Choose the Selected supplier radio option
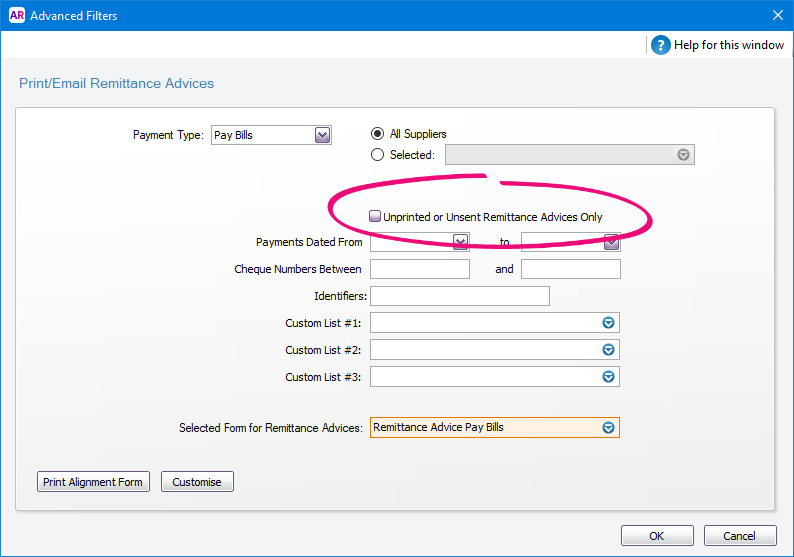The height and width of the screenshot is (557, 794). point(377,155)
